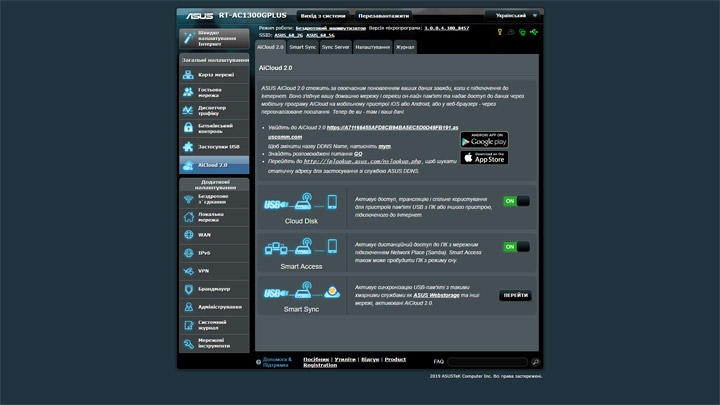Click the first SSID link ASUS_68_2G
The image size is (720, 405).
[288, 35]
